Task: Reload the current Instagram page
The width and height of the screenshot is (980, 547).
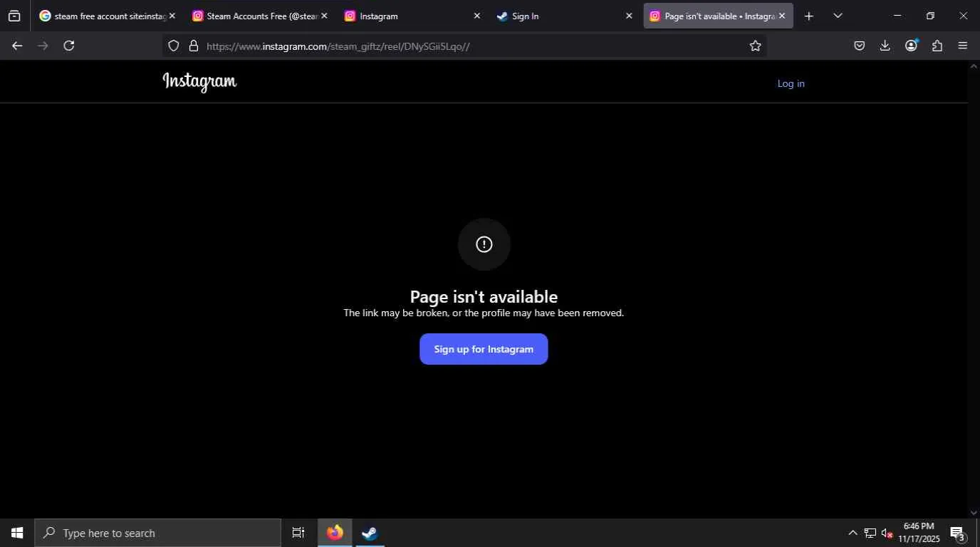Action: click(x=69, y=46)
